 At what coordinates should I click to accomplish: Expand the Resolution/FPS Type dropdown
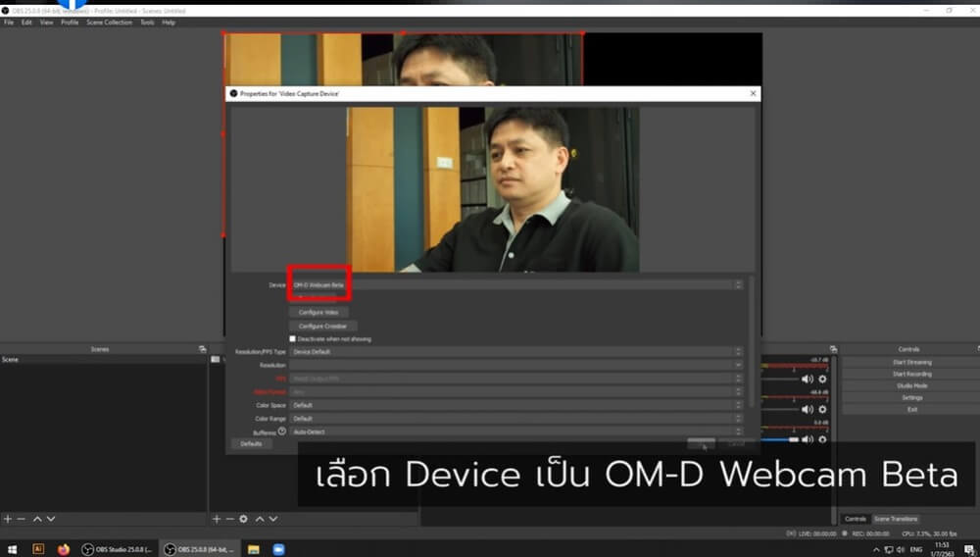tap(516, 351)
